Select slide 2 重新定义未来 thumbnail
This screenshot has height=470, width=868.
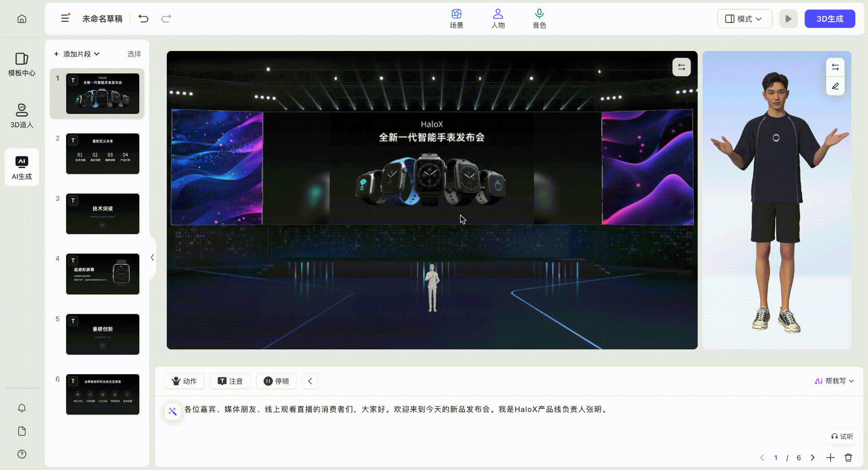point(103,154)
